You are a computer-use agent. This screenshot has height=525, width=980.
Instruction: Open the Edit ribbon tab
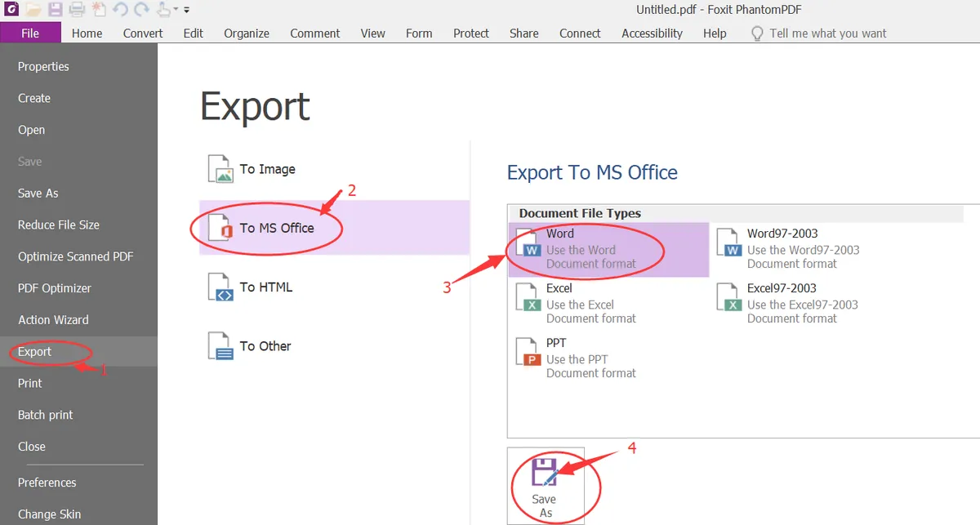(194, 33)
